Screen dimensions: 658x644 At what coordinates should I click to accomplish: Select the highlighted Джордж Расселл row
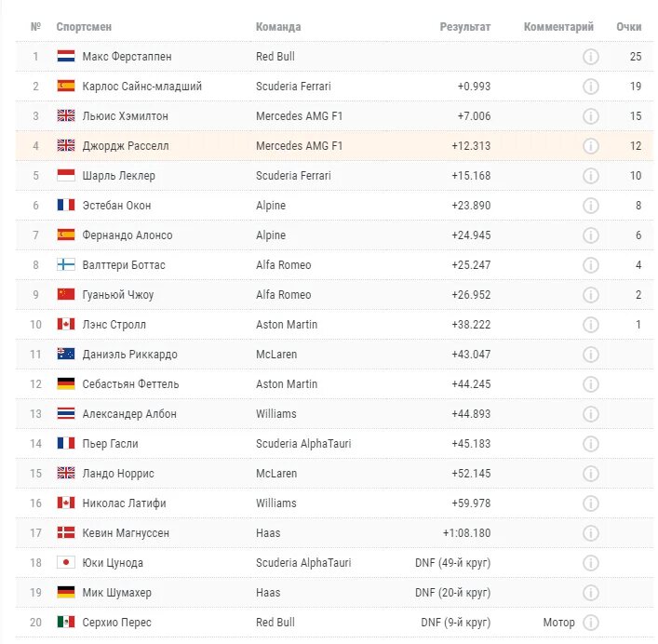(334, 145)
